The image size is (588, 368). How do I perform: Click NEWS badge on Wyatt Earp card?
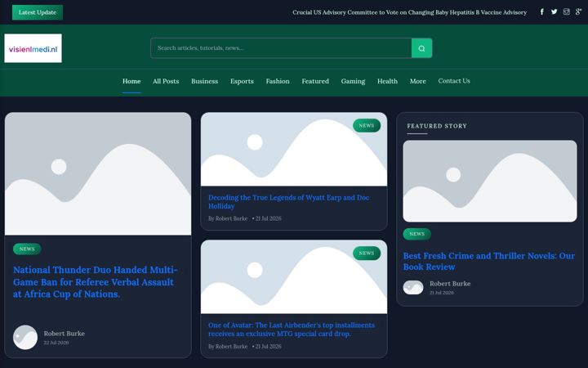(367, 125)
